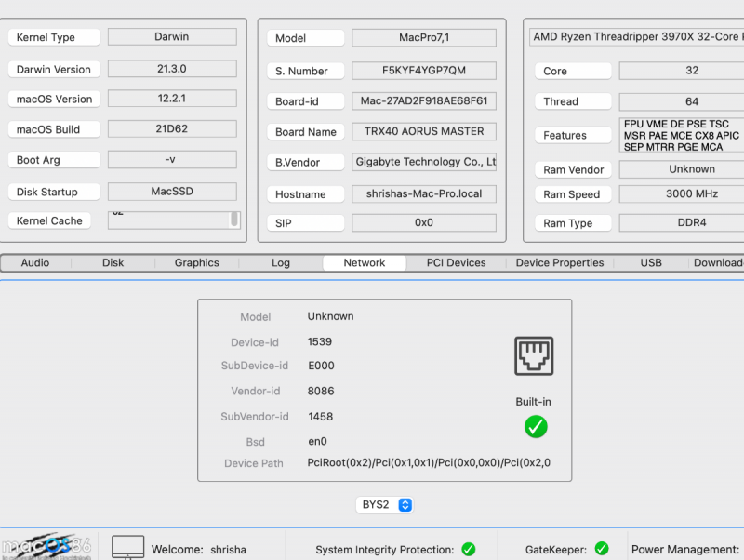Click the Ram Type label button
The height and width of the screenshot is (560, 744).
[x=573, y=223]
